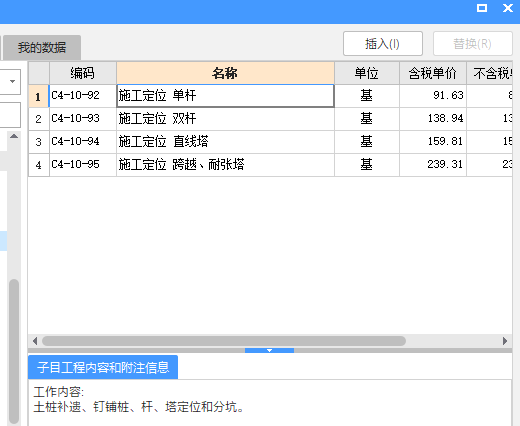Click the empty input box on left

click(x=10, y=115)
